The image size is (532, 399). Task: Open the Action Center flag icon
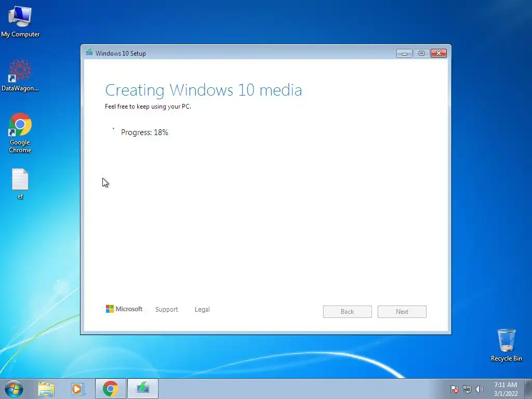click(455, 389)
